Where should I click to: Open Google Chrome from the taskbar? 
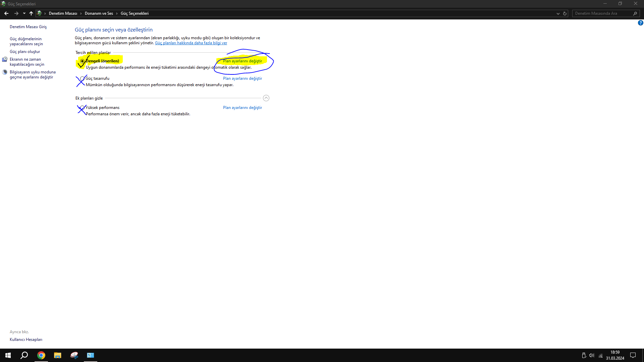tap(41, 355)
